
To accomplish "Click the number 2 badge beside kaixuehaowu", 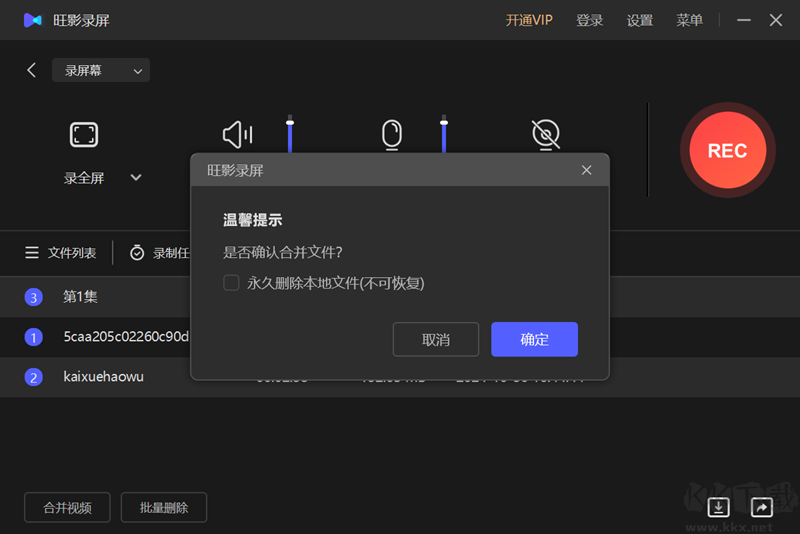I will tap(34, 377).
